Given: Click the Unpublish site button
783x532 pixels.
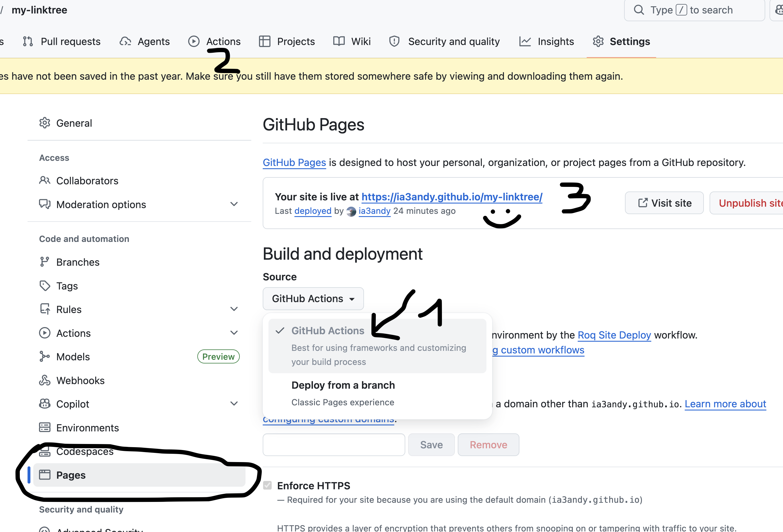Looking at the screenshot, I should coord(746,203).
